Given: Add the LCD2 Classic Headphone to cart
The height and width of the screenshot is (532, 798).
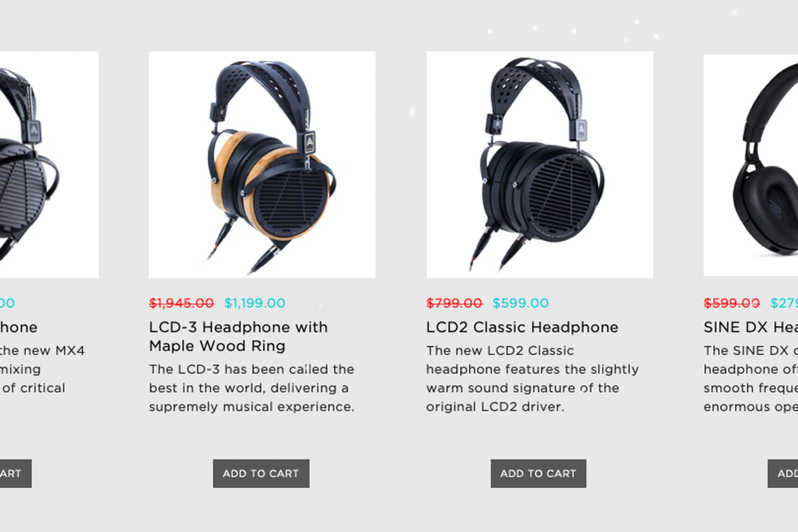Looking at the screenshot, I should pyautogui.click(x=538, y=473).
